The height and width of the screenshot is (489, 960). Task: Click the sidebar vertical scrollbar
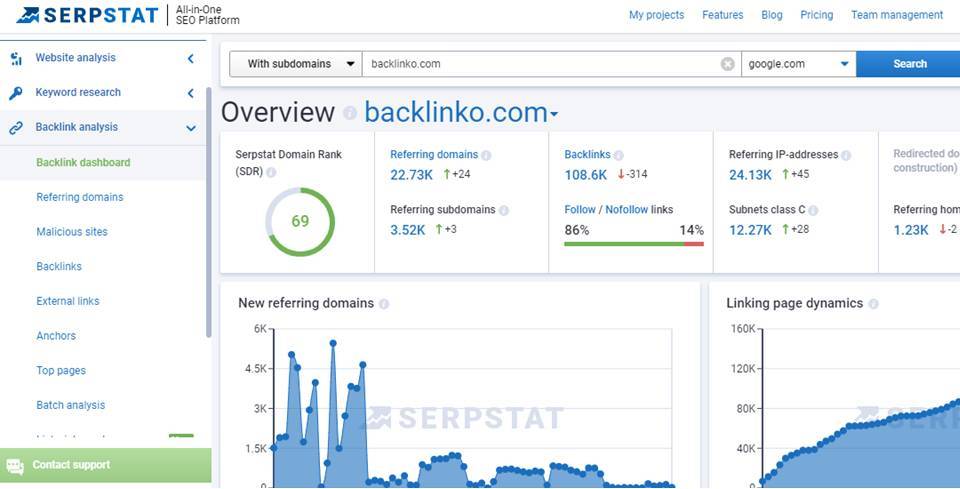point(208,212)
